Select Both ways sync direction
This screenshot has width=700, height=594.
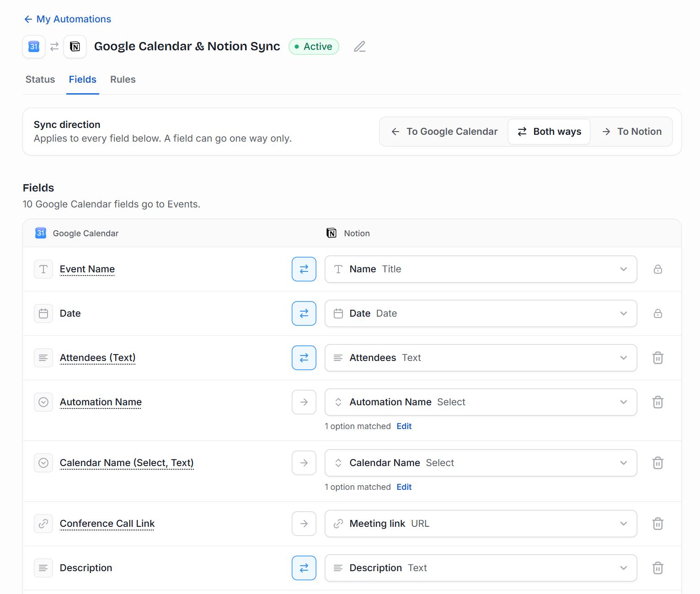(549, 132)
